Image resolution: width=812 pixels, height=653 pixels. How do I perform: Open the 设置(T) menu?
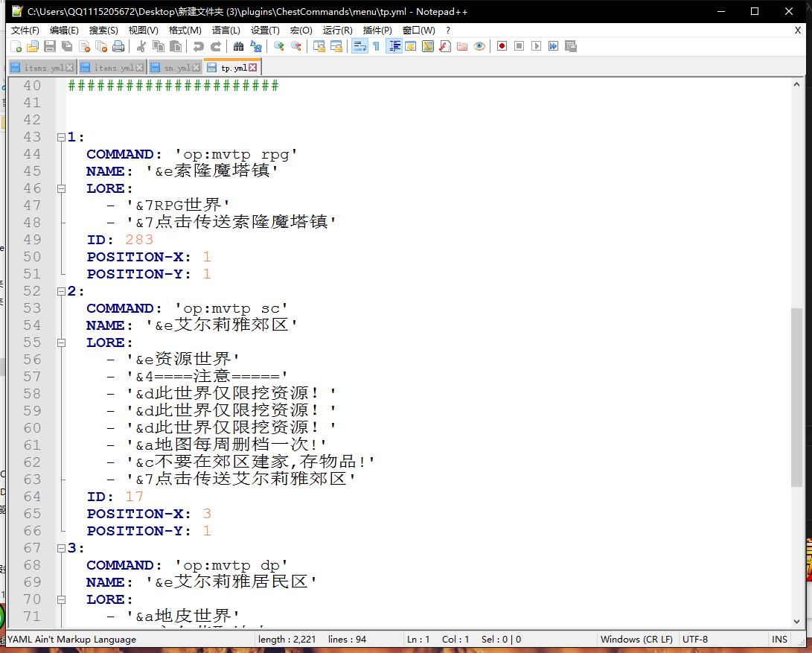265,30
